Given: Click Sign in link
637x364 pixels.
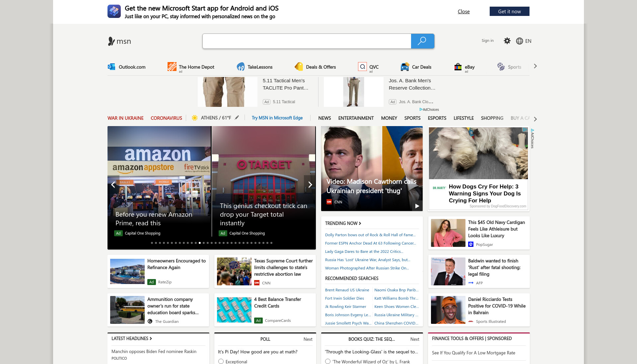Looking at the screenshot, I should coord(487,40).
